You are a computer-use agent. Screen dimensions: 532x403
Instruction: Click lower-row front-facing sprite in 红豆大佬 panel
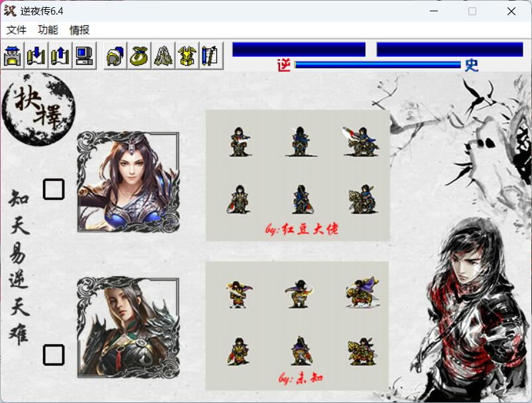pyautogui.click(x=239, y=200)
